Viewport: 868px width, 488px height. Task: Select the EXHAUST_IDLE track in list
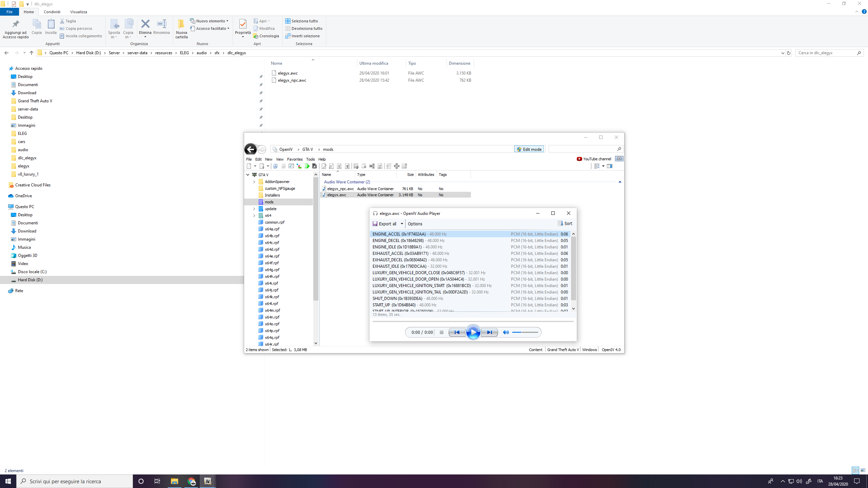399,266
